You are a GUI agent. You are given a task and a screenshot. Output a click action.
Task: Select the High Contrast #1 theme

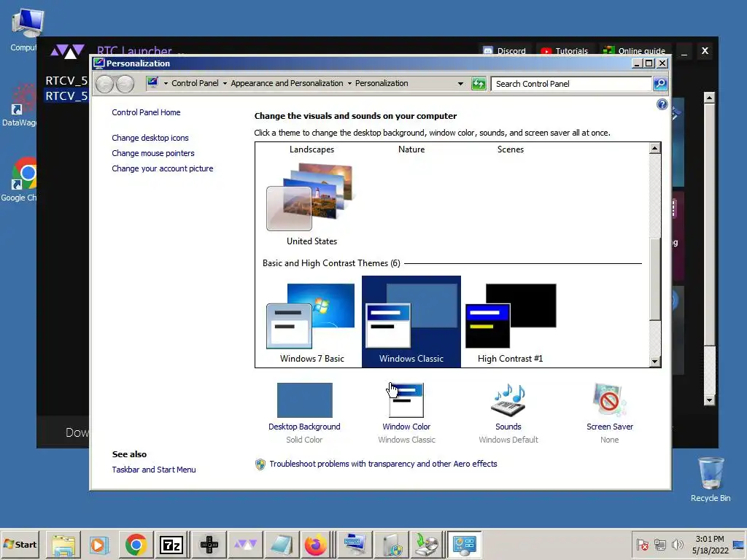pyautogui.click(x=510, y=322)
